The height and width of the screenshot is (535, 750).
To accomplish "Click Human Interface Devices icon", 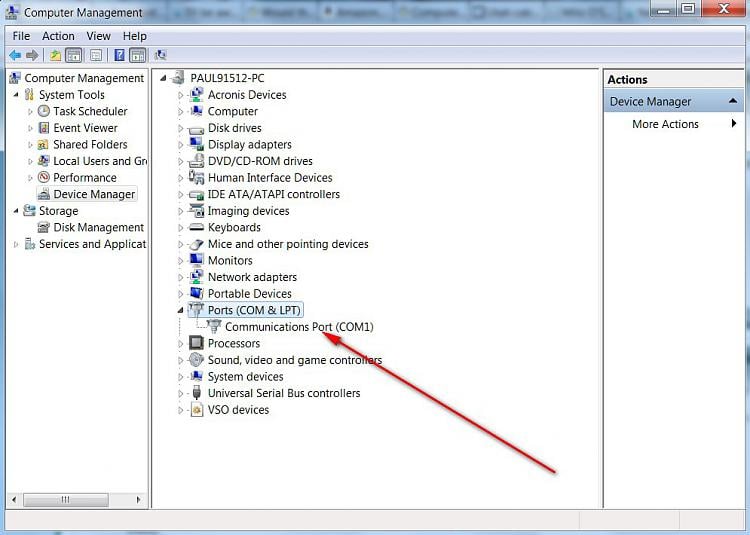I will [196, 177].
